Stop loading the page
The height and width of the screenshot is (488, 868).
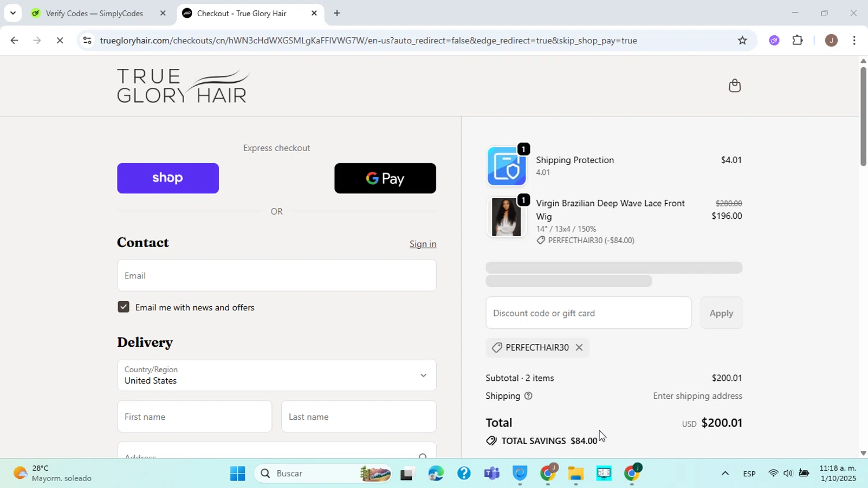pyautogui.click(x=60, y=41)
